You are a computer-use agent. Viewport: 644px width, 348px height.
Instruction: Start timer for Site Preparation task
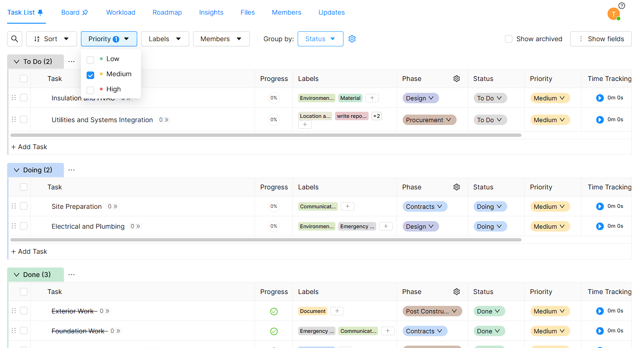pyautogui.click(x=600, y=206)
